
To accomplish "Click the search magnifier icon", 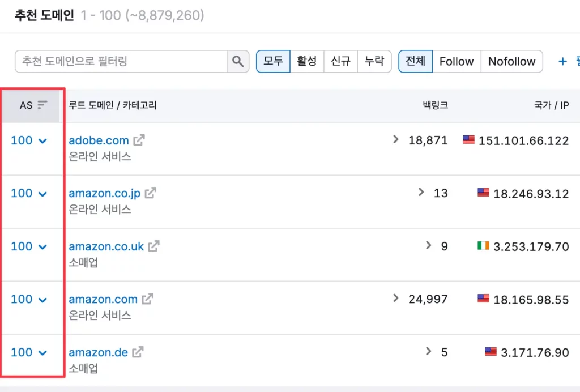I will pos(238,61).
